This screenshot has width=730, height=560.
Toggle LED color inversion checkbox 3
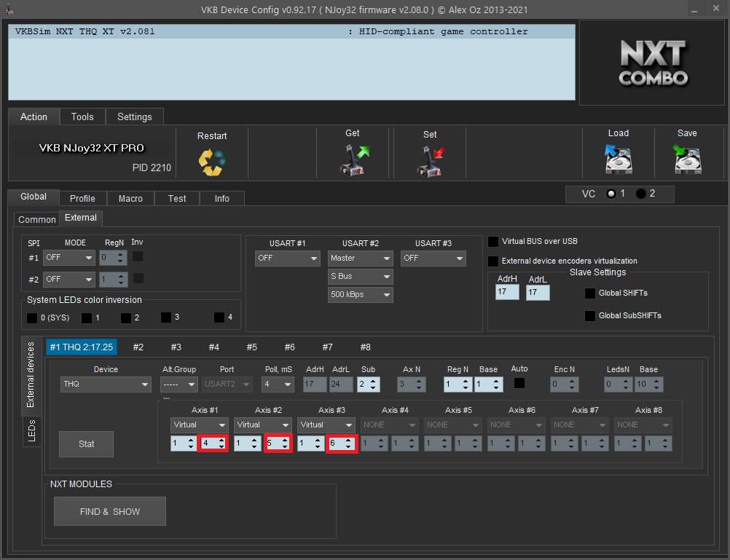pyautogui.click(x=166, y=318)
